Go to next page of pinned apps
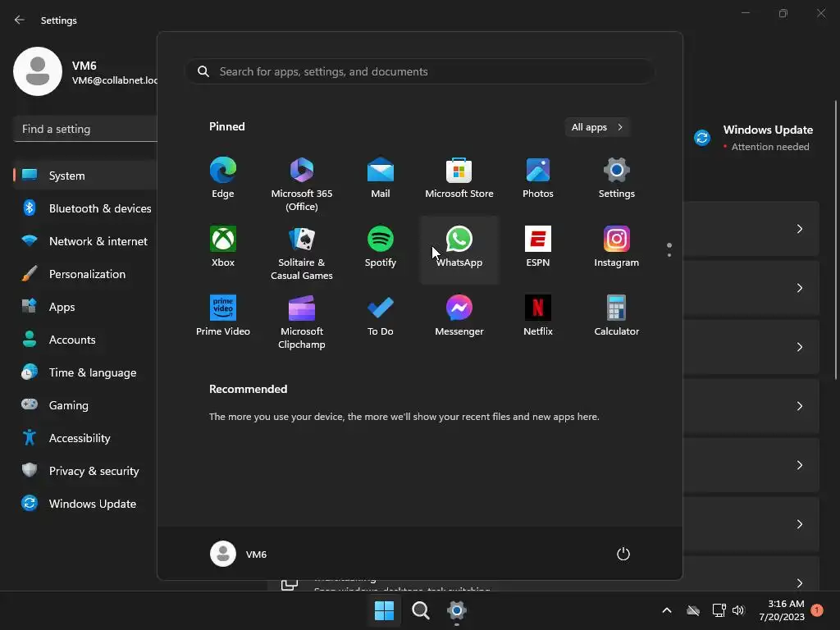840x630 pixels. tap(669, 255)
